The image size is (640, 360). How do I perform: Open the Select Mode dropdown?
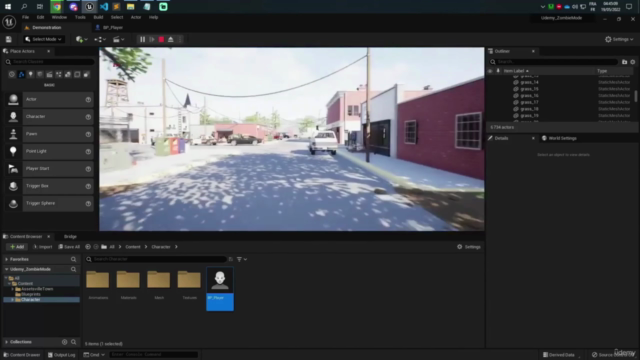coord(43,40)
